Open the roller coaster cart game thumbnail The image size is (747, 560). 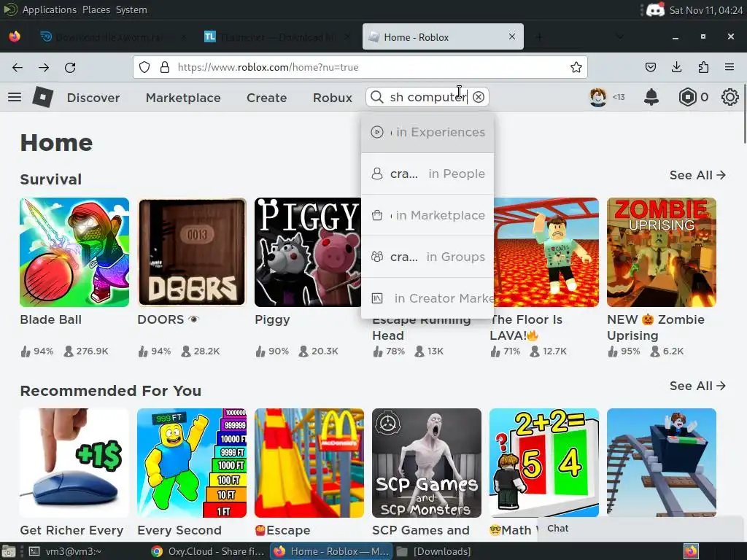(x=661, y=463)
